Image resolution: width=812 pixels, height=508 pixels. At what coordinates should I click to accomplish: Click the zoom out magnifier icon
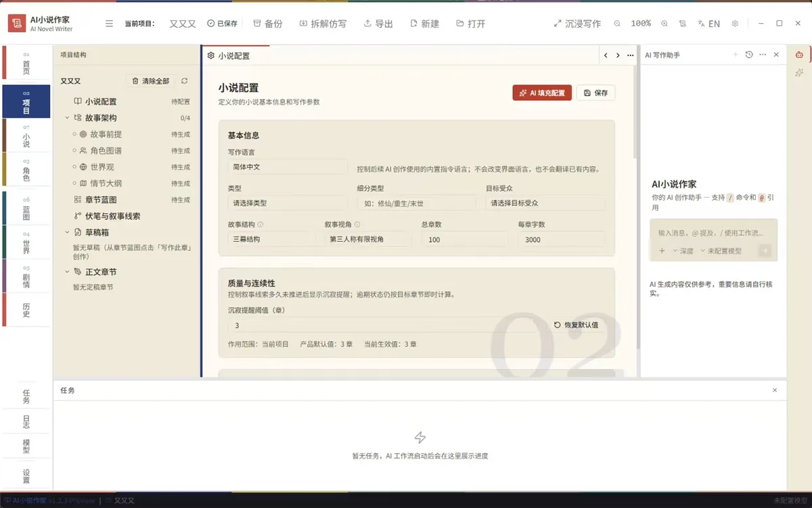pyautogui.click(x=617, y=24)
